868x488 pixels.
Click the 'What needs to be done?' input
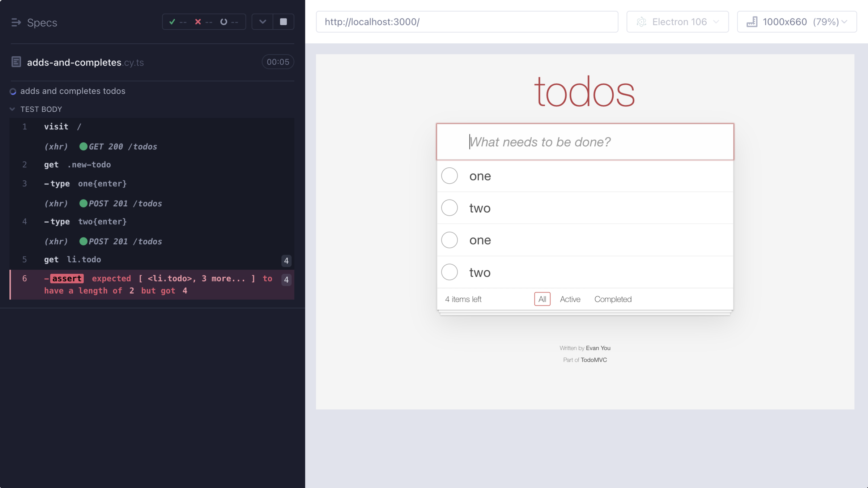point(585,142)
